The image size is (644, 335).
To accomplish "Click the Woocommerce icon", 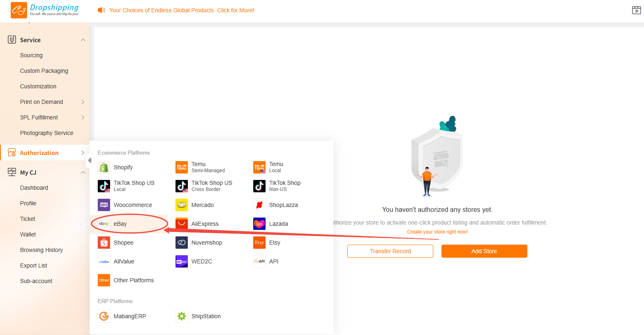I will pos(104,205).
